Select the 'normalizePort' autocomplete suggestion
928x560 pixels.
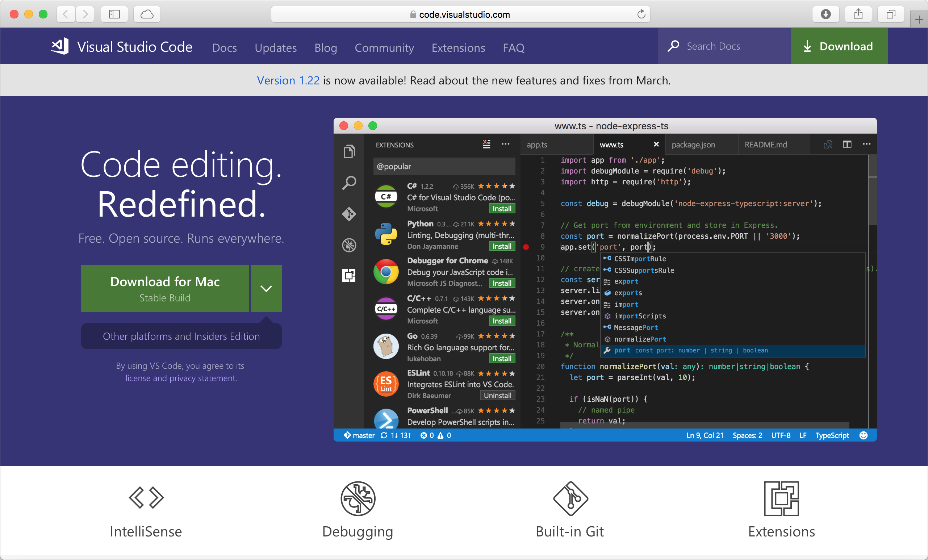(640, 339)
